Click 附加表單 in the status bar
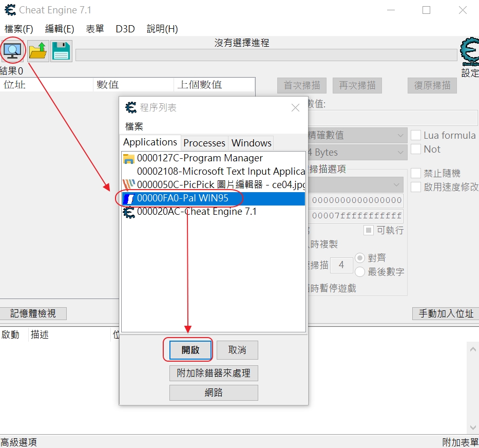This screenshot has height=448, width=479. click(461, 442)
